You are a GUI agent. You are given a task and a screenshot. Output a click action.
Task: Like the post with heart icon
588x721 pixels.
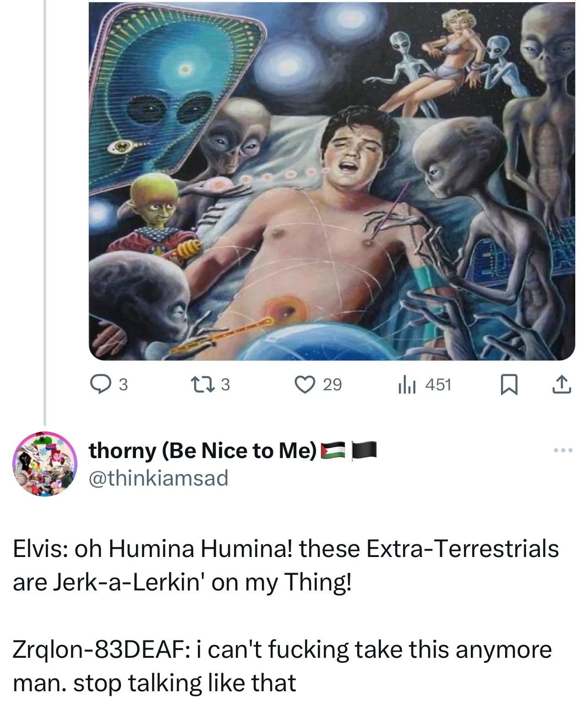click(x=303, y=385)
